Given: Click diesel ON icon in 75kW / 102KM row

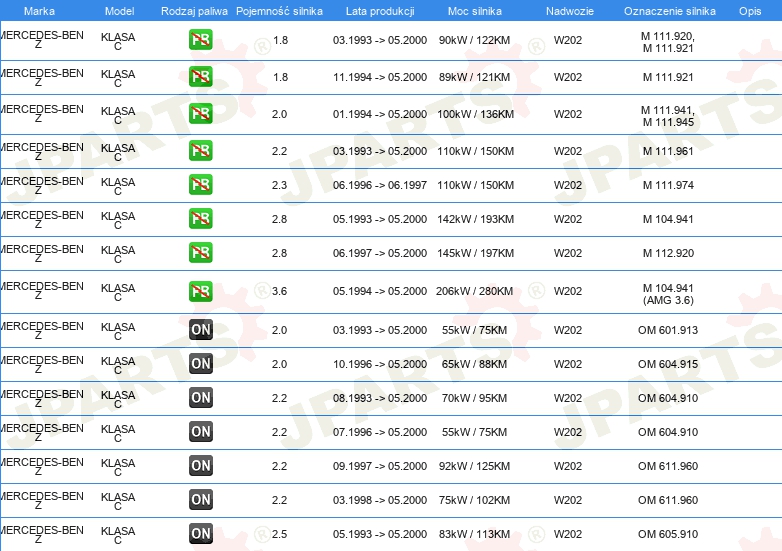Looking at the screenshot, I should coord(200,499).
